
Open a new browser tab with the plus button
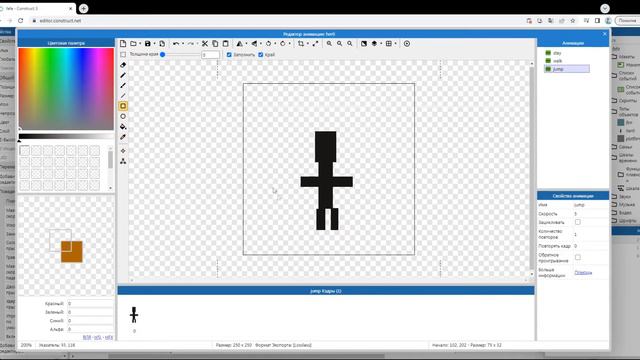tap(84, 8)
